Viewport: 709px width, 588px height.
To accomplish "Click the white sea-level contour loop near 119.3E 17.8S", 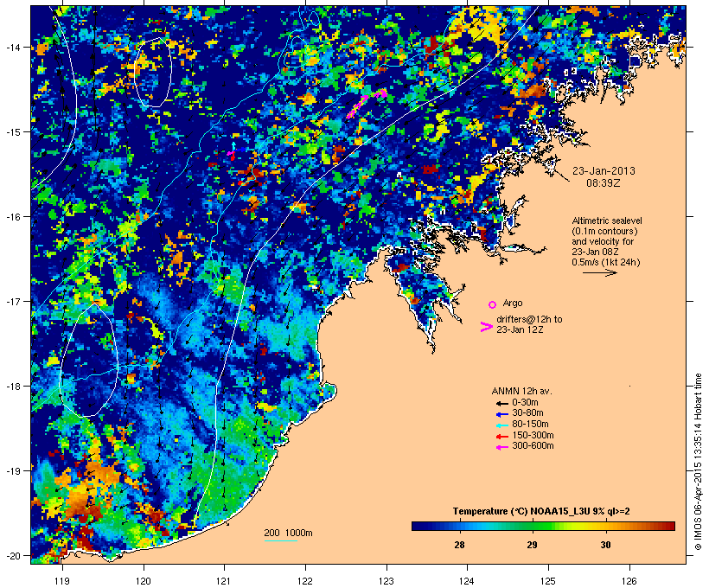I will point(88,360).
